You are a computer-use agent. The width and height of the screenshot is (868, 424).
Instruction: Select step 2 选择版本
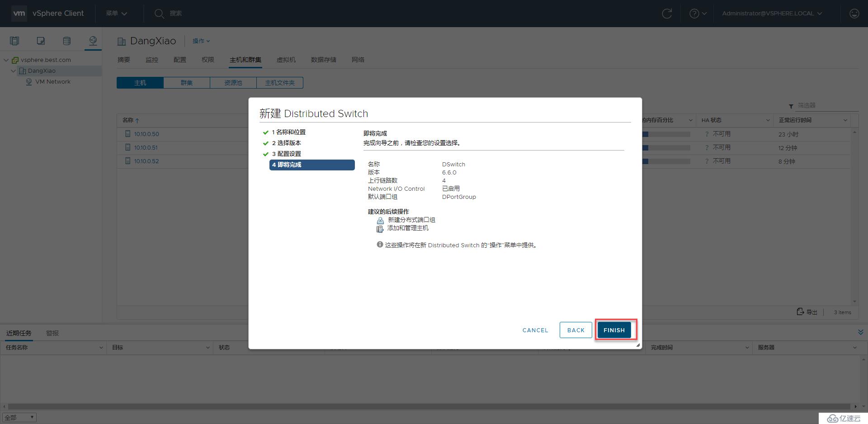click(x=287, y=143)
